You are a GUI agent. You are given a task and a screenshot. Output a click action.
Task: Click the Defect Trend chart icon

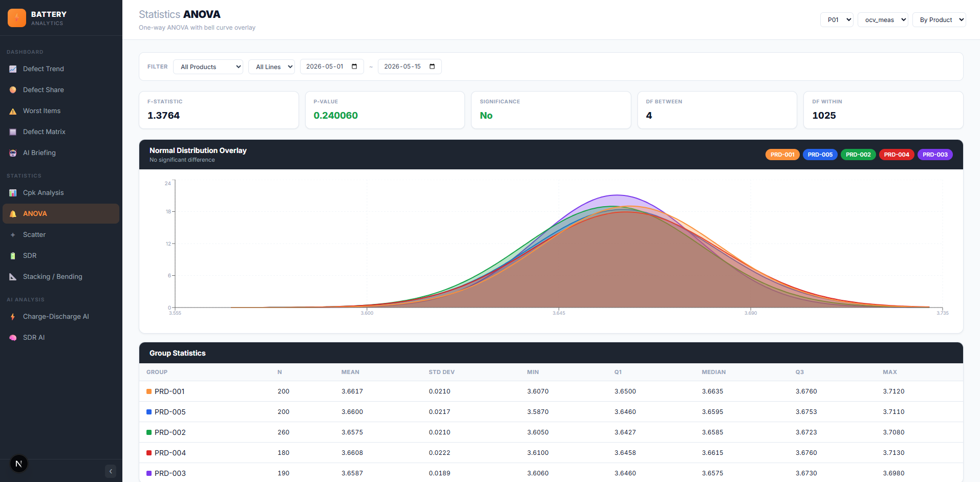point(13,69)
